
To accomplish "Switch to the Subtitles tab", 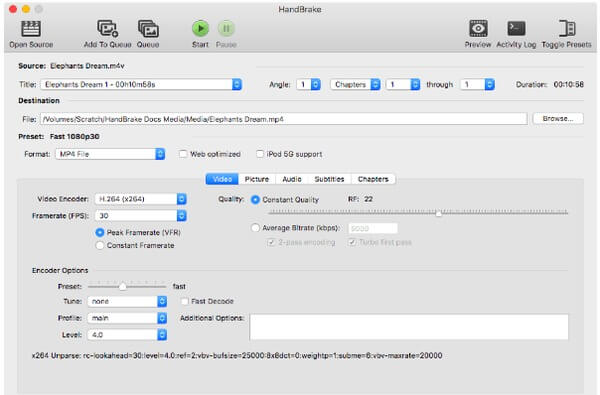I will coord(329,179).
